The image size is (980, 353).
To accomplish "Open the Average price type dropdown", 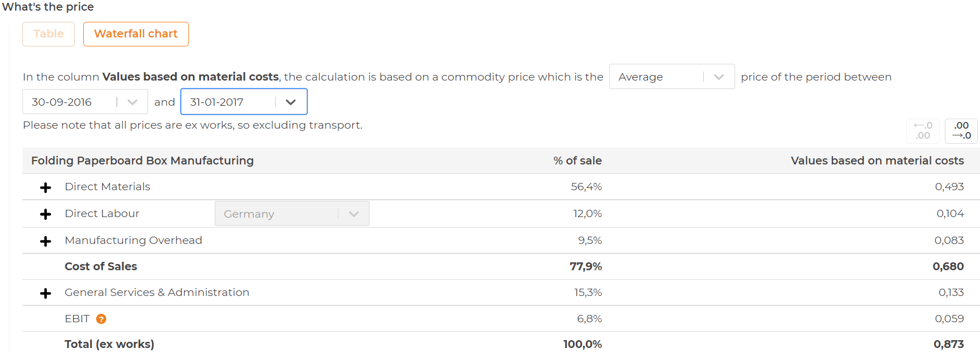I will click(718, 76).
